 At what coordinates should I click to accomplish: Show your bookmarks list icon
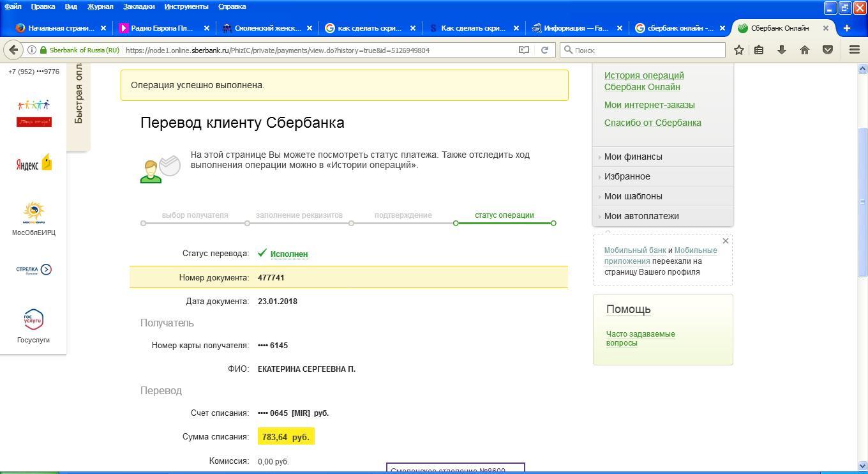coord(759,50)
